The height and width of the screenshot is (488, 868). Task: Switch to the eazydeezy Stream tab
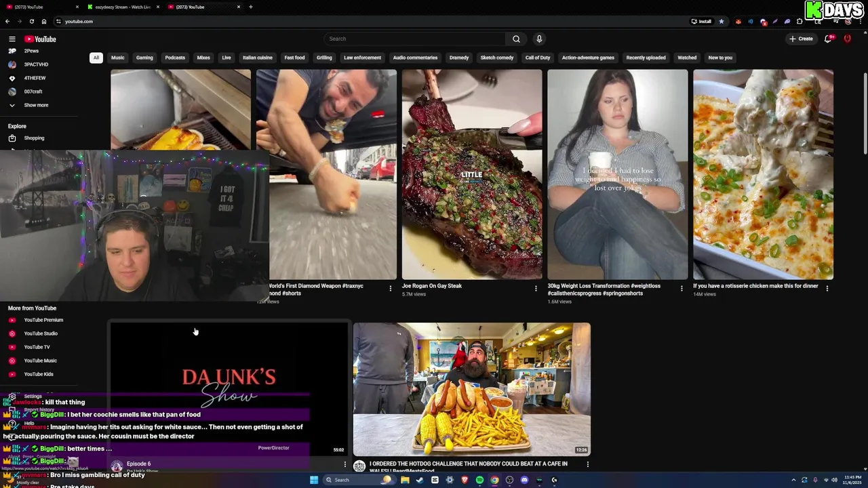tap(123, 7)
